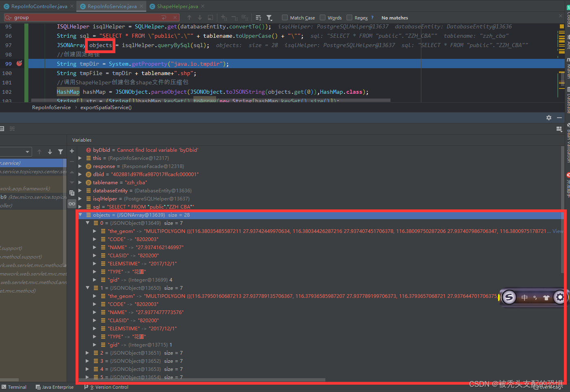Collapse the 'objects' JSONArray node
The height and width of the screenshot is (392, 570).
coord(80,215)
